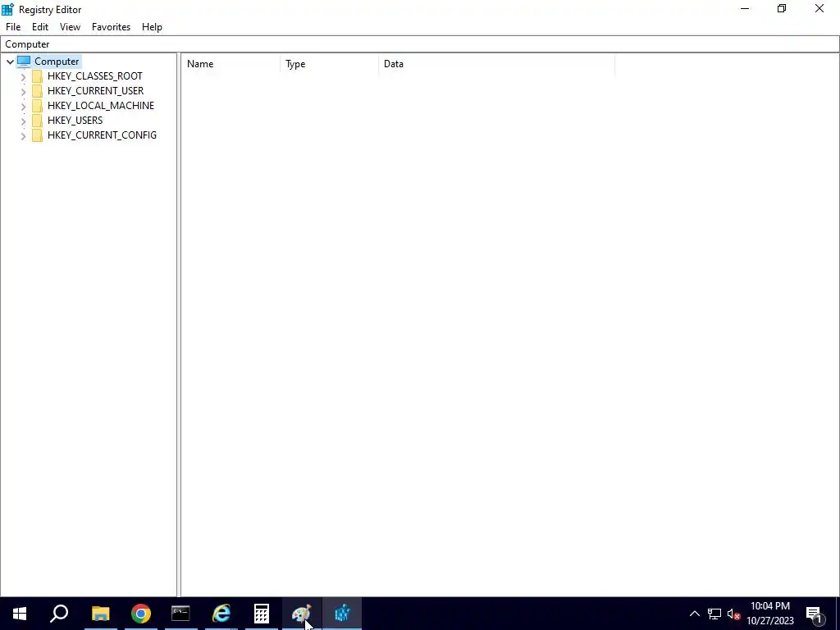Open Internet Explorer from the taskbar
The height and width of the screenshot is (630, 840).
click(221, 614)
